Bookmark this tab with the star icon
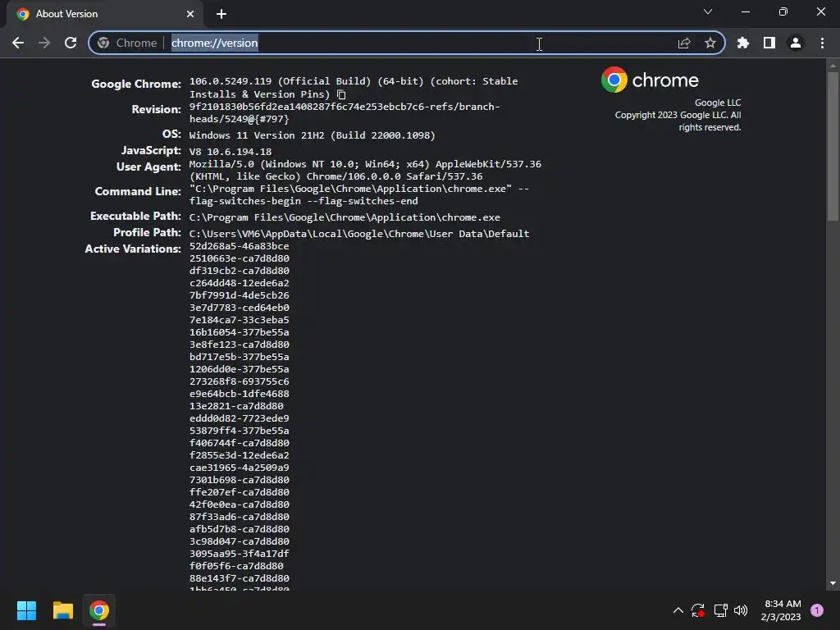Screen dimensions: 840x630 710,43
